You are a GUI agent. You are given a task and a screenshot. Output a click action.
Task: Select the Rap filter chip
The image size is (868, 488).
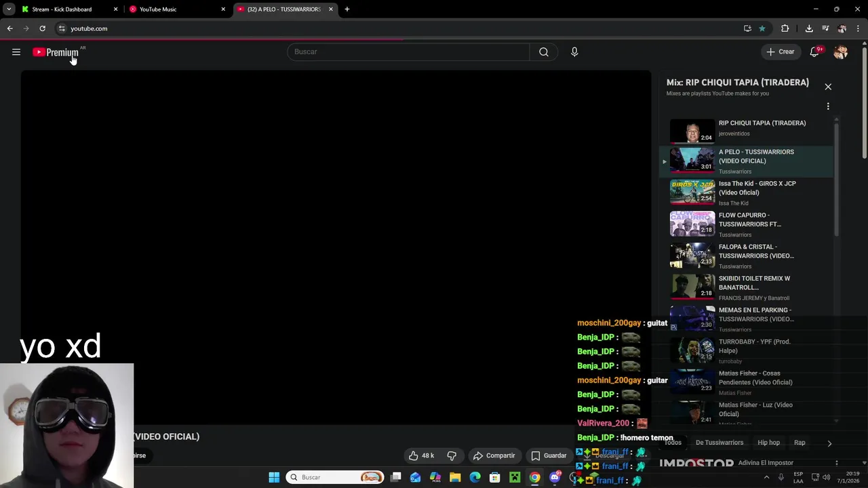click(x=800, y=443)
